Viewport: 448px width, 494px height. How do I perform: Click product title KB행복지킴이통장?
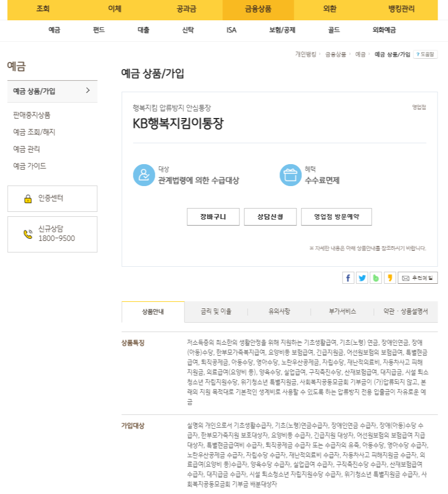tap(178, 123)
